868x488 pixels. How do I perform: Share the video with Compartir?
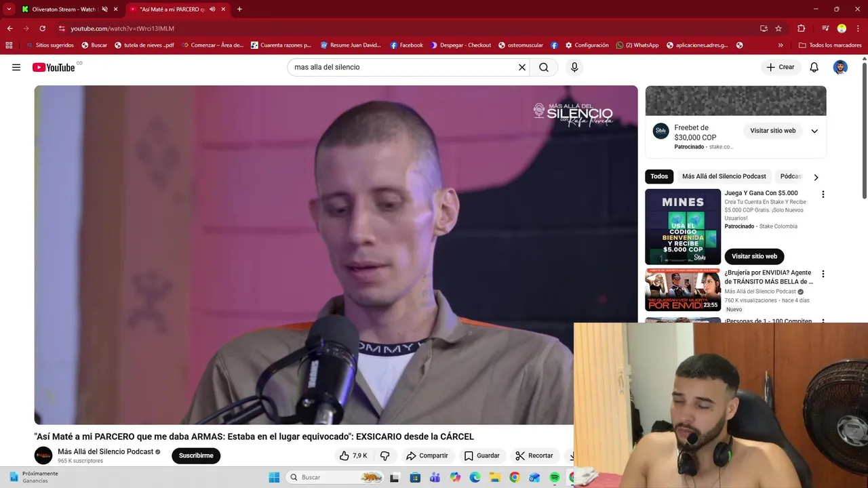[427, 455]
